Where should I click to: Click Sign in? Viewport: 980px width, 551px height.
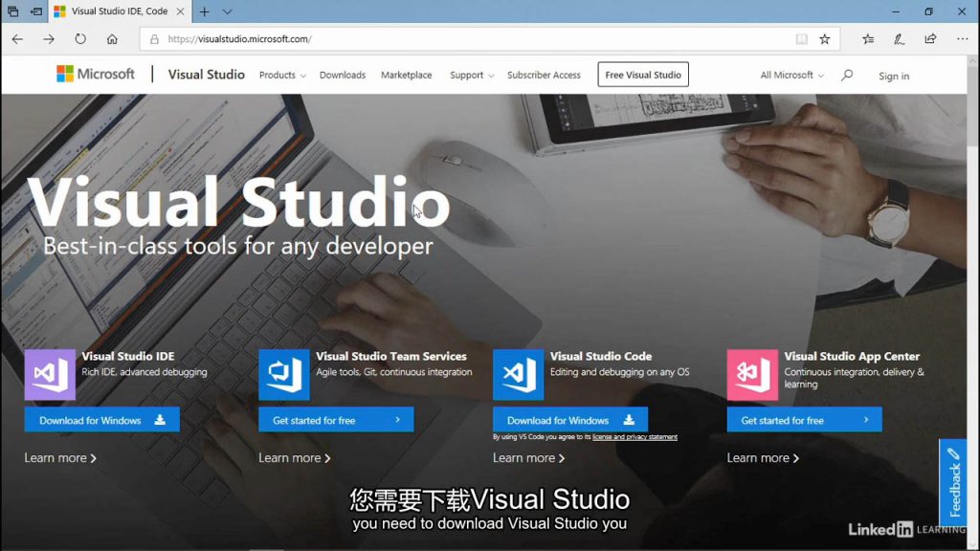[x=894, y=77]
